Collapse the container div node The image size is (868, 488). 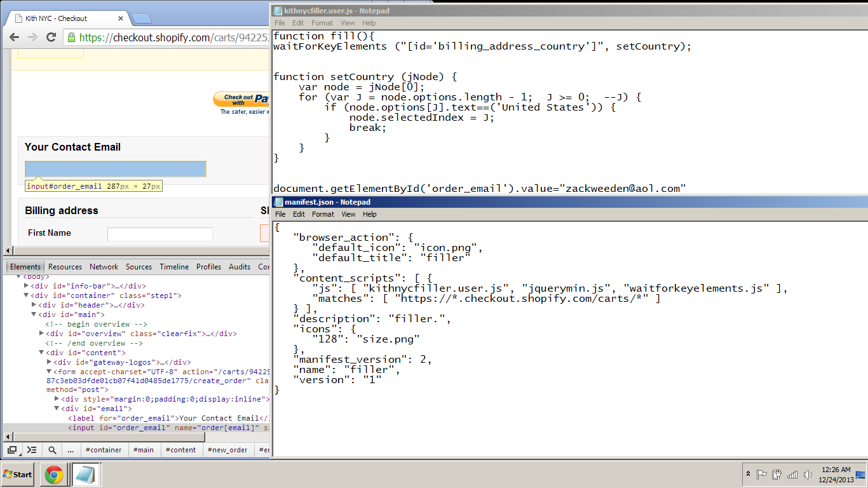26,295
